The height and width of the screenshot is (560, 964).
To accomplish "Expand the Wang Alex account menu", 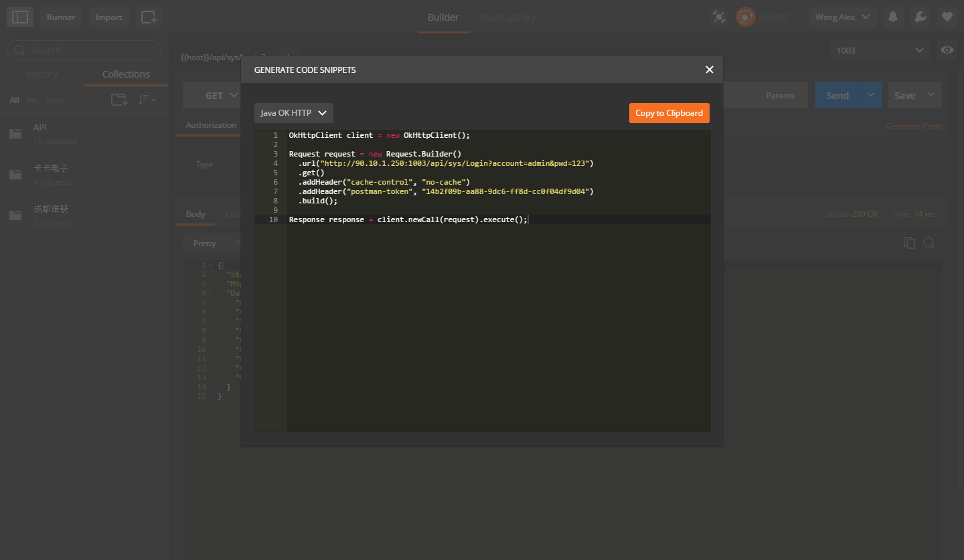I will pos(842,17).
